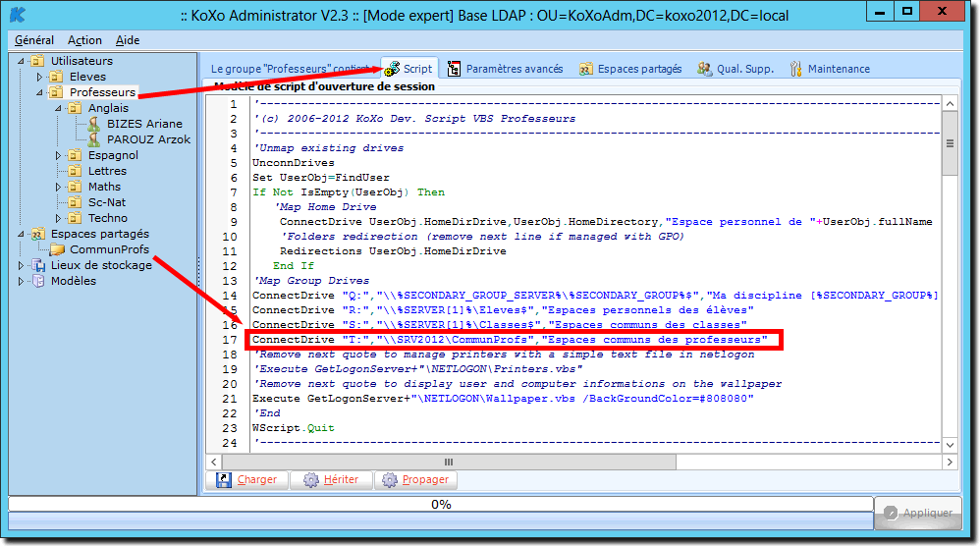Click the Professeurs folder icon
Viewport: 980px width, 546px height.
56,92
